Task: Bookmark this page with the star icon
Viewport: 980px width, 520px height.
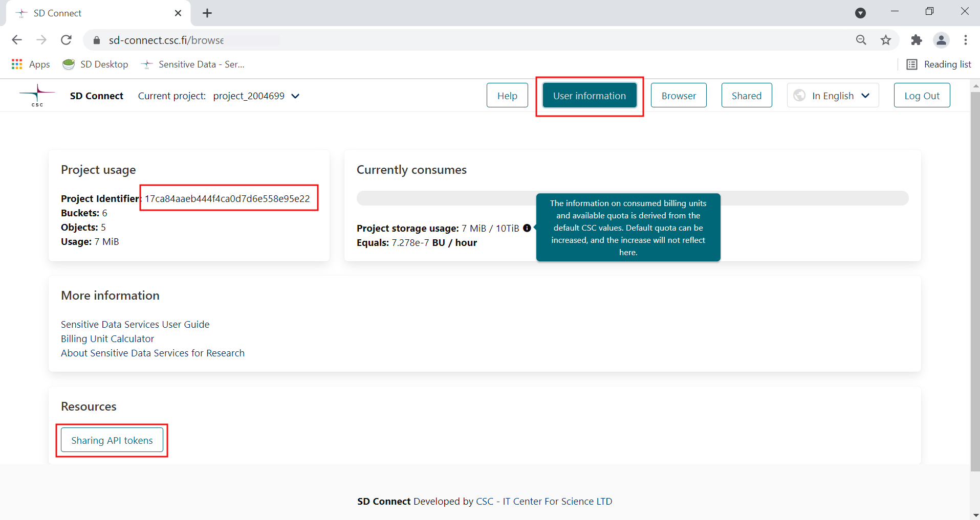Action: click(886, 40)
